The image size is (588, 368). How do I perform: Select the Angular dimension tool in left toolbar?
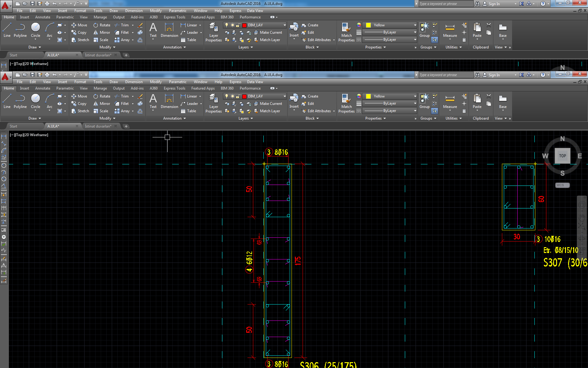pyautogui.click(x=4, y=186)
